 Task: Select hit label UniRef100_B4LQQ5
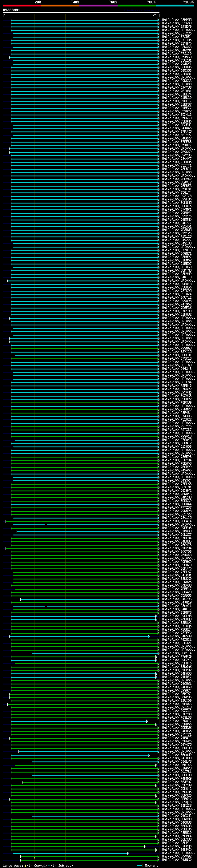[177, 541]
